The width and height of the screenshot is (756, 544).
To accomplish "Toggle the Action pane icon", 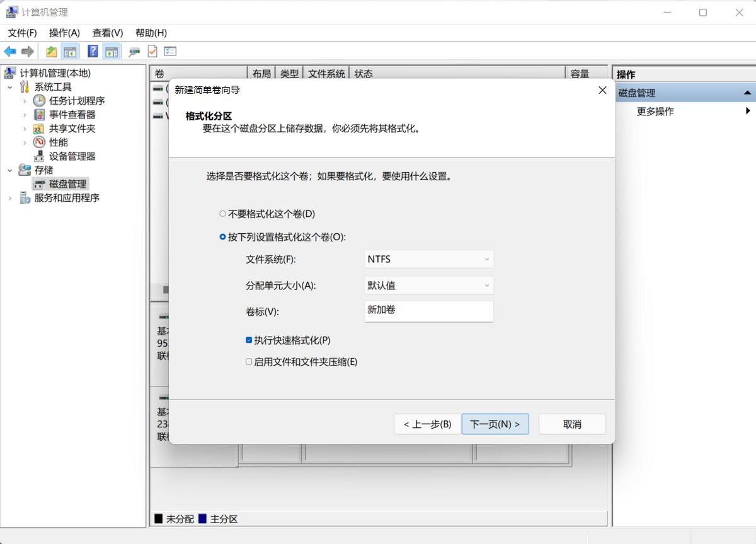I will 112,51.
